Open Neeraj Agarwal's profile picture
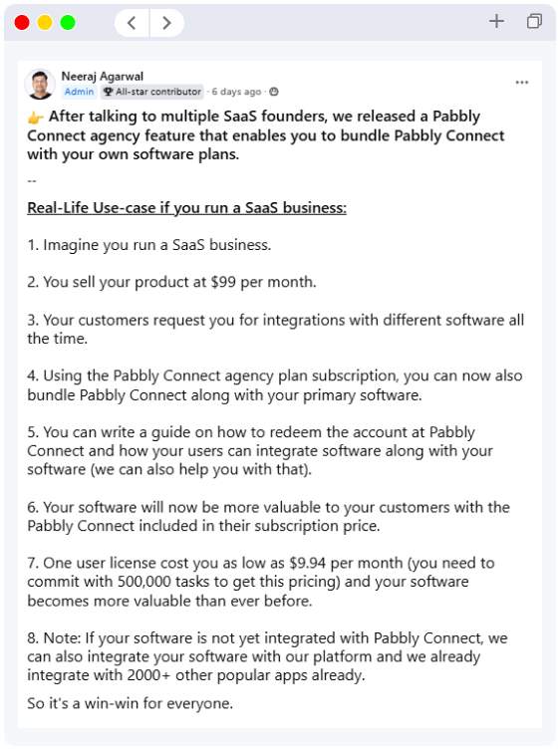Viewport: 560px width, 750px height. point(40,84)
